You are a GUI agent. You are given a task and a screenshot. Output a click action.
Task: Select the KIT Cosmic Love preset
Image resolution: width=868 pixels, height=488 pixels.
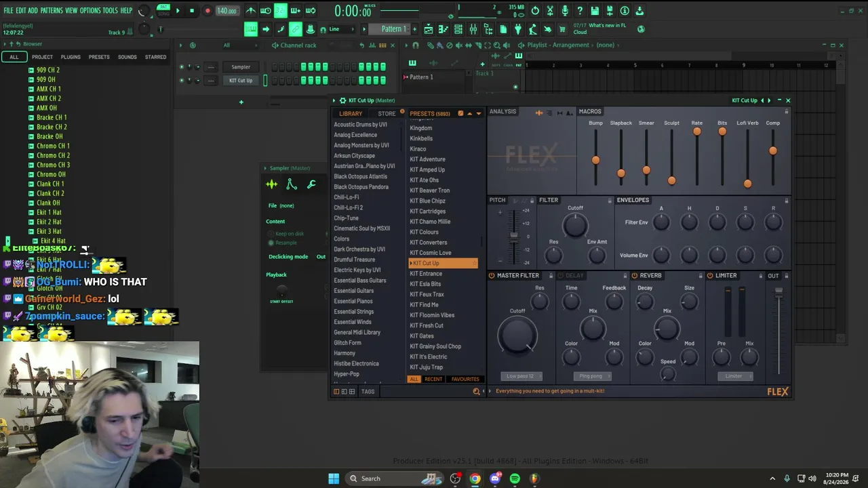click(x=431, y=253)
